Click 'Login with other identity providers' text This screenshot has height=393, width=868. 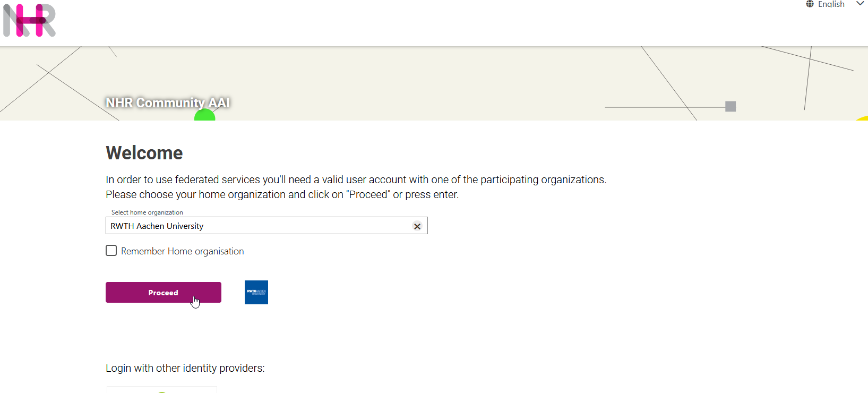tap(185, 368)
